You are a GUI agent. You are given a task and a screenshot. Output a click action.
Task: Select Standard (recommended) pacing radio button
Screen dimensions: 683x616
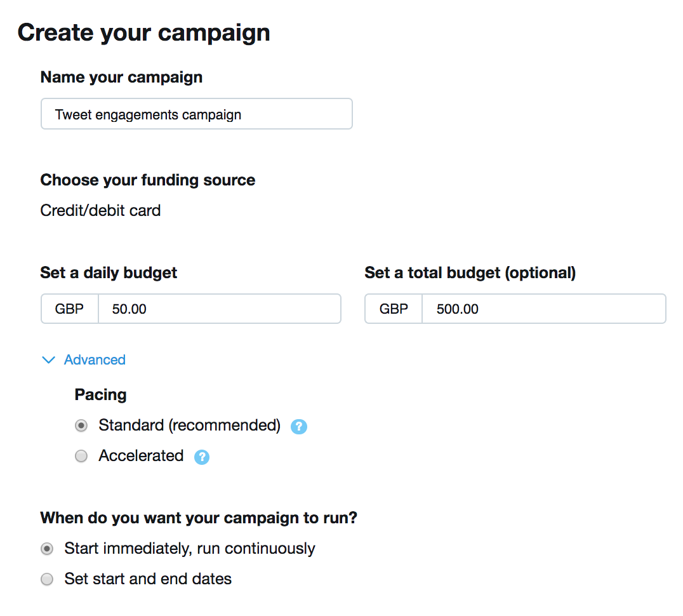pyautogui.click(x=81, y=425)
